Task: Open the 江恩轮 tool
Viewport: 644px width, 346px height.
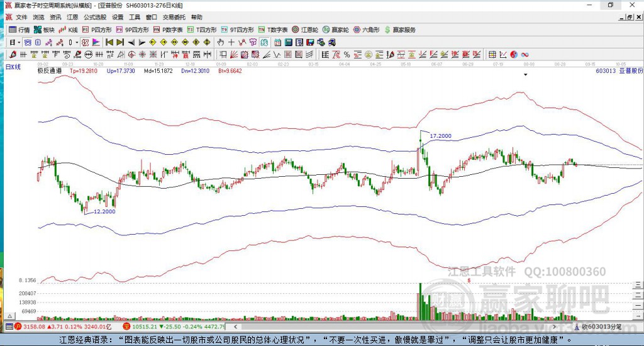Action: (305, 30)
